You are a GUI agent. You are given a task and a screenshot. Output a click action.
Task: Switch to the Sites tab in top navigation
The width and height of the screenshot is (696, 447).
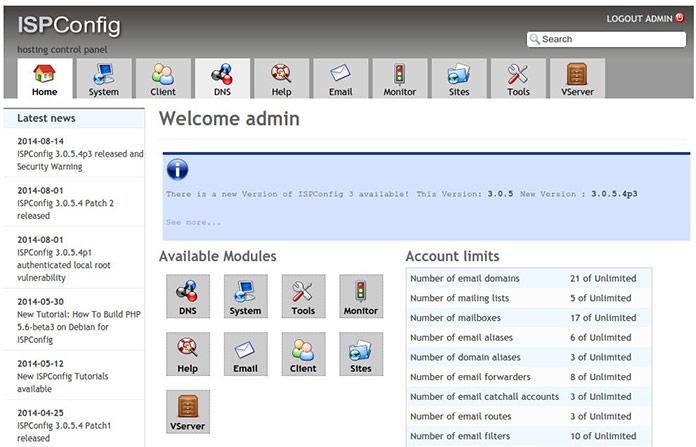click(x=459, y=79)
